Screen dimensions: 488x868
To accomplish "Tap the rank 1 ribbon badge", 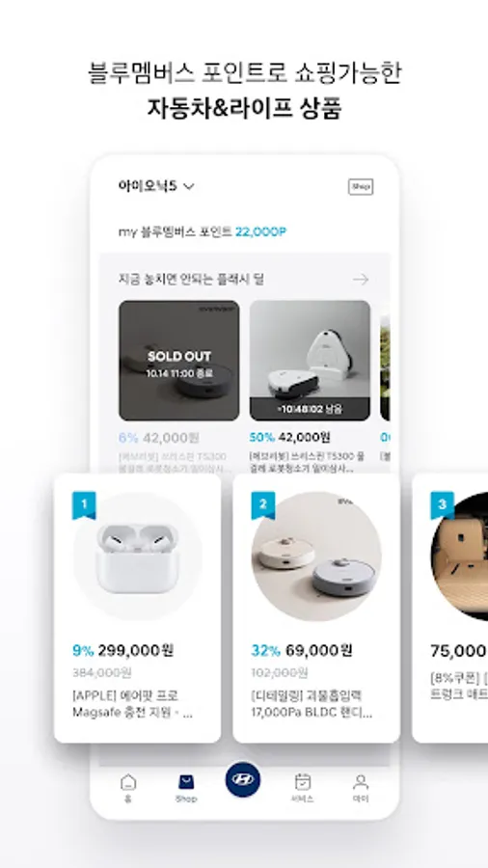I will tap(84, 505).
